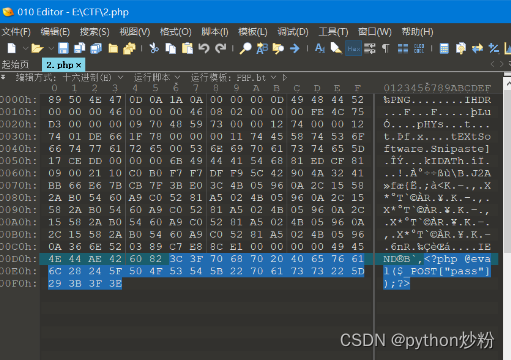Click the Calculator icon
The image size is (511, 360).
point(444,49)
